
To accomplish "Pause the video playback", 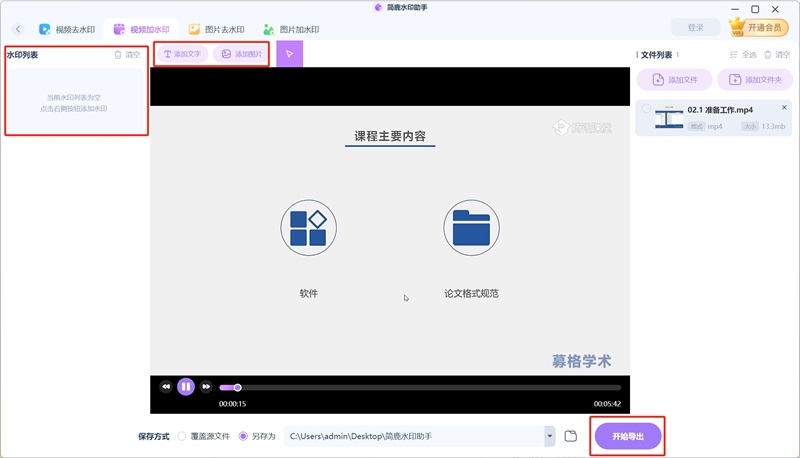I will coord(186,387).
